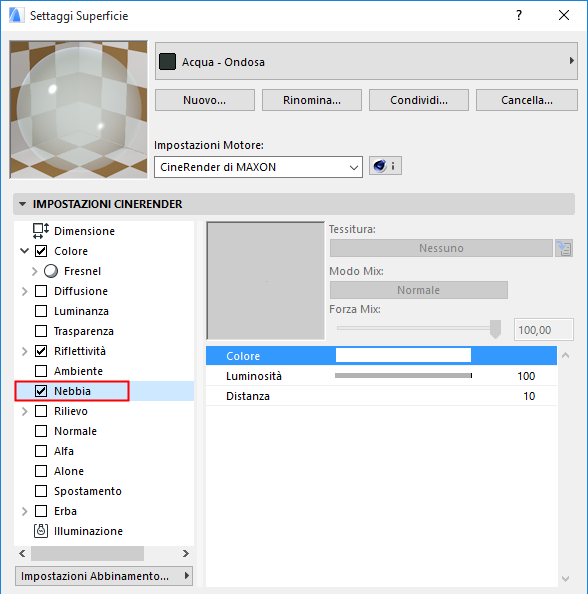Click the Dimensione size icon

pyautogui.click(x=41, y=231)
